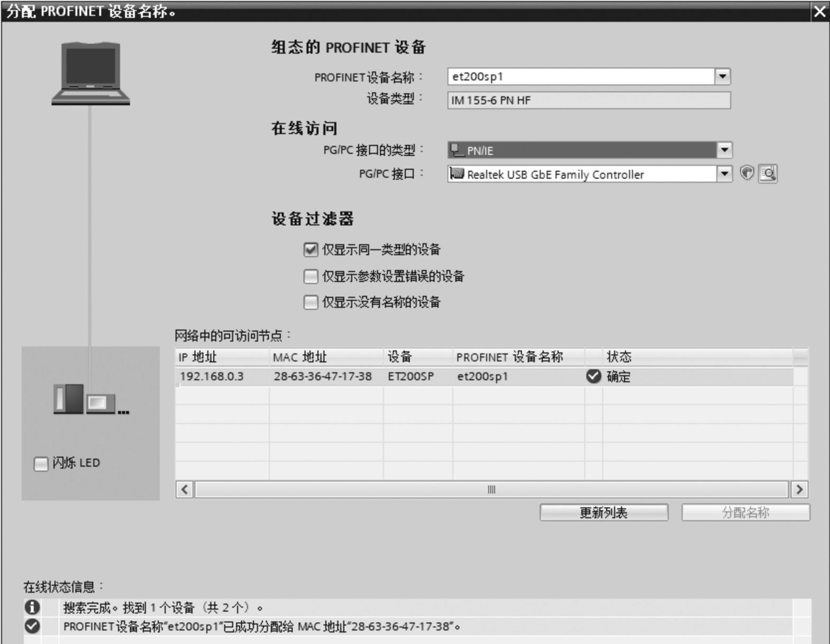Click the info icon in online status
830x644 pixels.
(32, 607)
